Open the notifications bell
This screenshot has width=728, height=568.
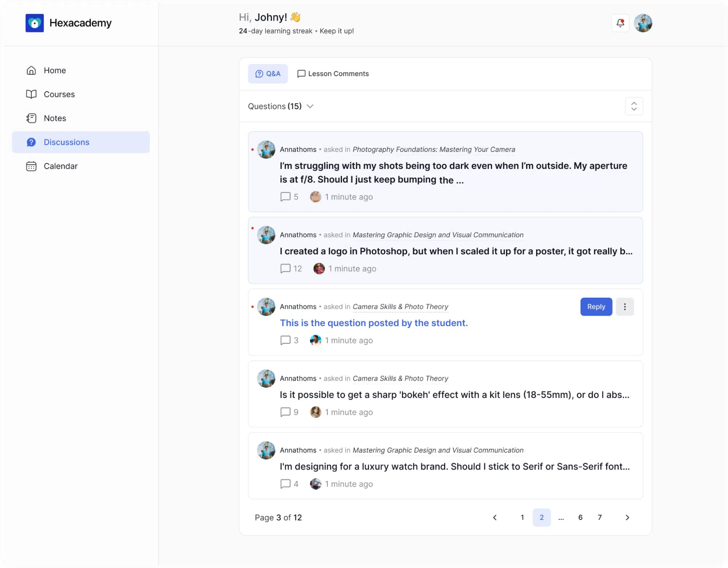coord(620,23)
